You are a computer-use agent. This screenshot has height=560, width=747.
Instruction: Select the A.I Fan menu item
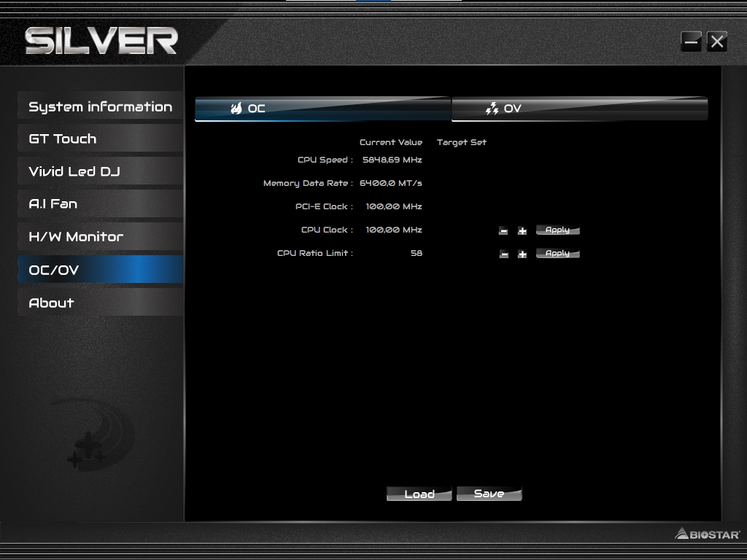101,204
